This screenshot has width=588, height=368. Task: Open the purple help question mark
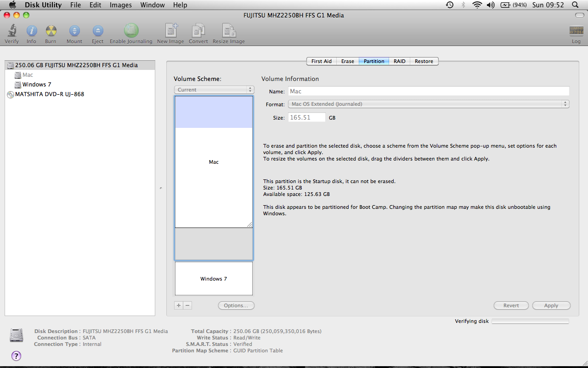click(x=16, y=356)
